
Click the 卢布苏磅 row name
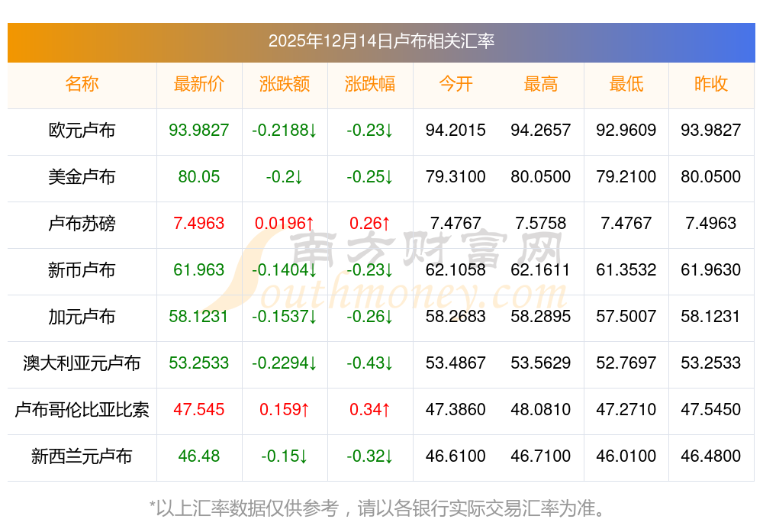click(82, 224)
